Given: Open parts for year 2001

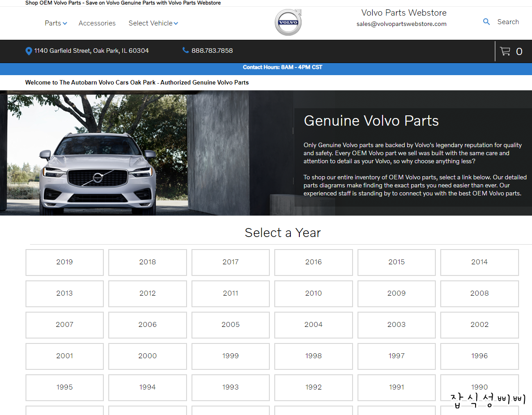Looking at the screenshot, I should pyautogui.click(x=64, y=356).
